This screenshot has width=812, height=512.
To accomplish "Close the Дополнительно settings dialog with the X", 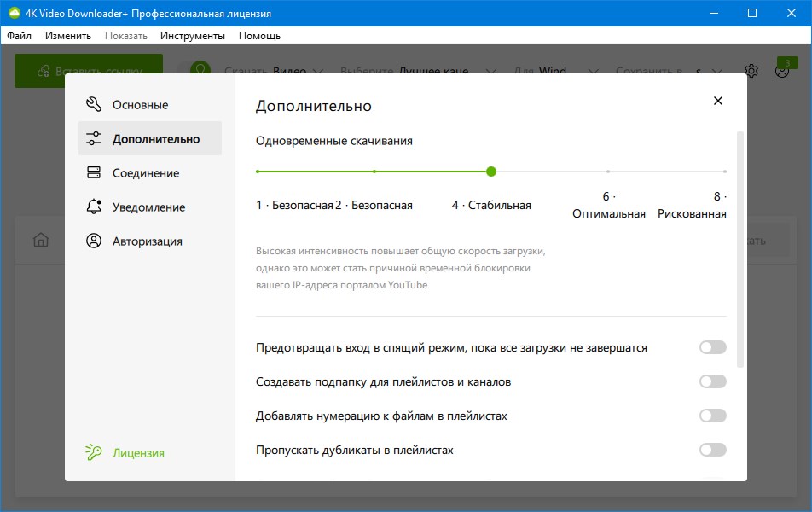I will coord(717,100).
